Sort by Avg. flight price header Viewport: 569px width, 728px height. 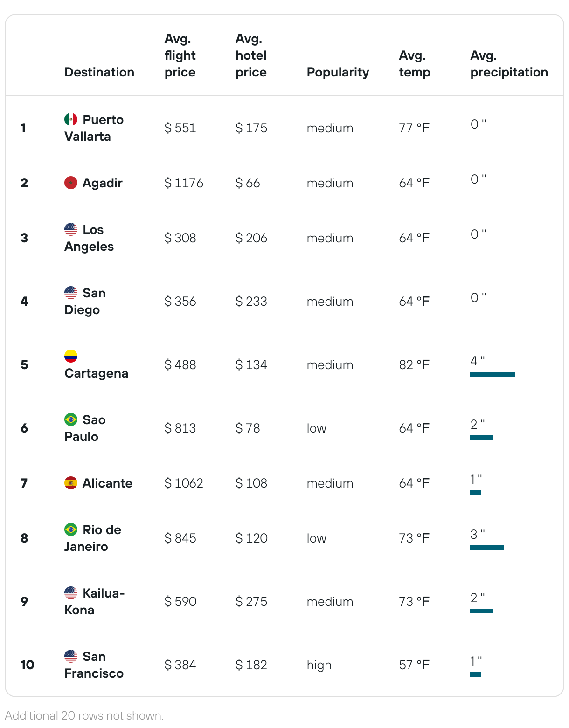click(180, 55)
